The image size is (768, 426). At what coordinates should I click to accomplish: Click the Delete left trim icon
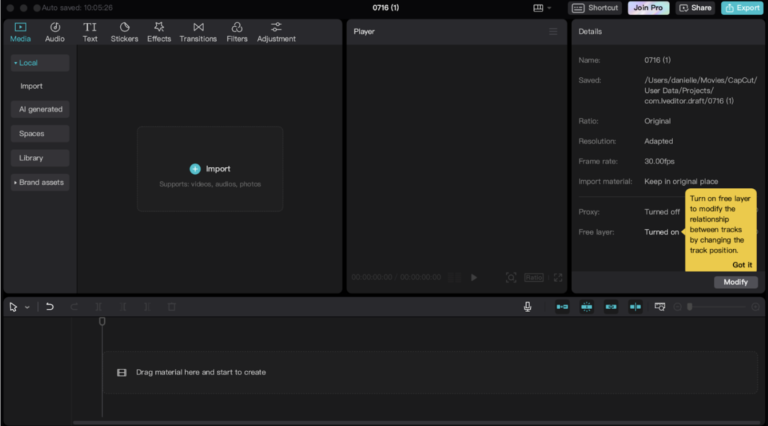pos(123,307)
